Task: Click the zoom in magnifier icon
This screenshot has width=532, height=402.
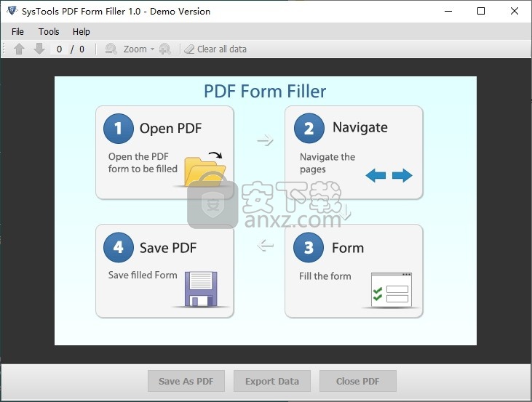Action: point(165,49)
